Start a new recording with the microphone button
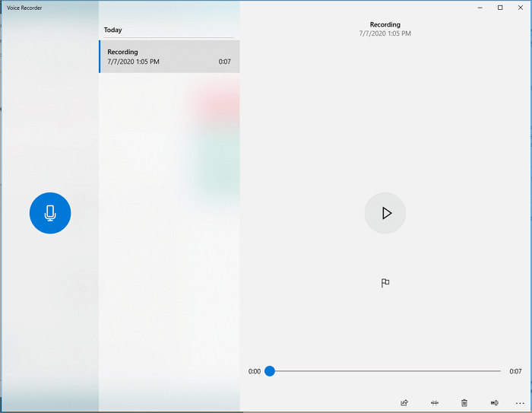The width and height of the screenshot is (532, 413). pyautogui.click(x=50, y=213)
